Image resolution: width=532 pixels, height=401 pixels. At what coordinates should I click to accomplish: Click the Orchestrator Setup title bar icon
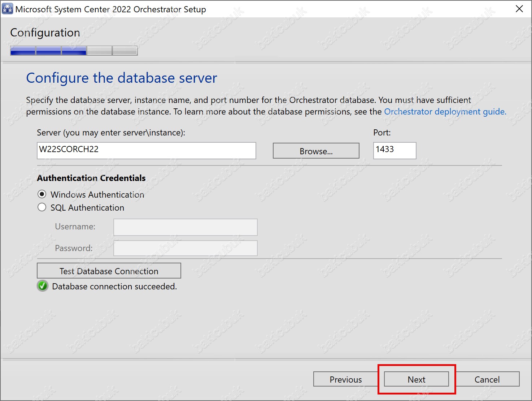coord(7,9)
